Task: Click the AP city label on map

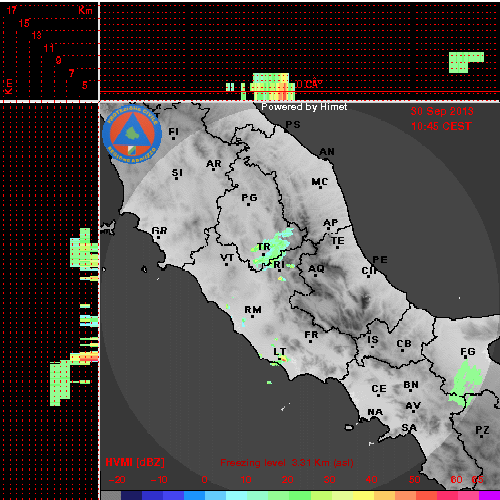Action: pyautogui.click(x=331, y=222)
